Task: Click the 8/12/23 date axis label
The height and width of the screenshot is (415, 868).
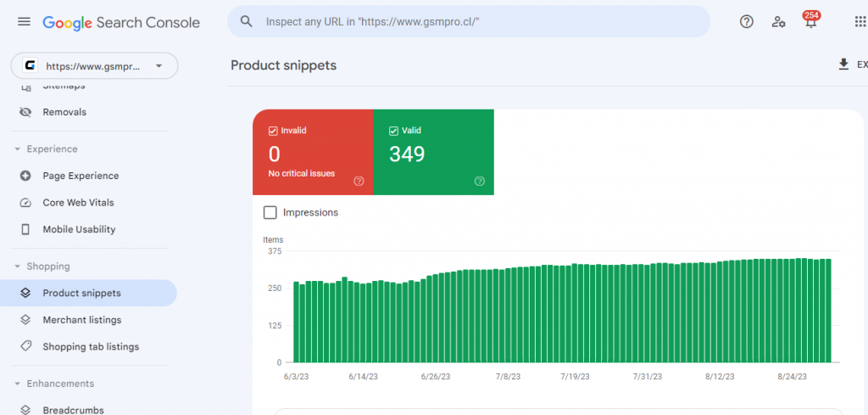Action: coord(721,377)
